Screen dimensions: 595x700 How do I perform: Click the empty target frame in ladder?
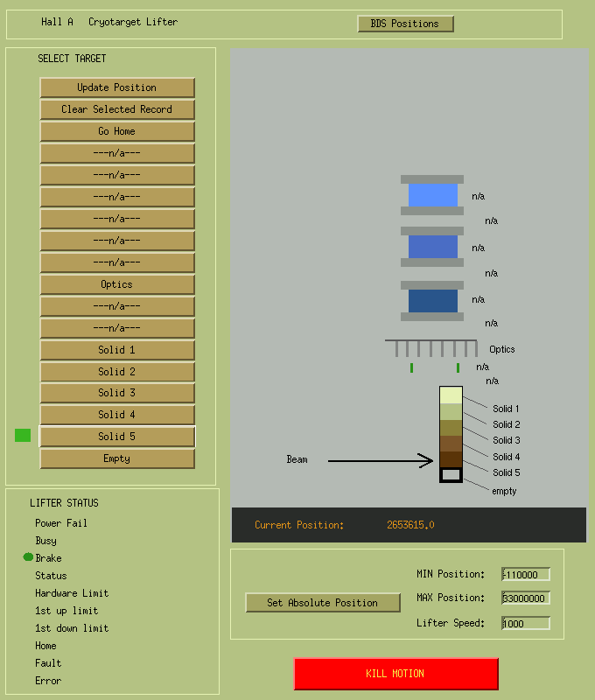[x=451, y=475]
